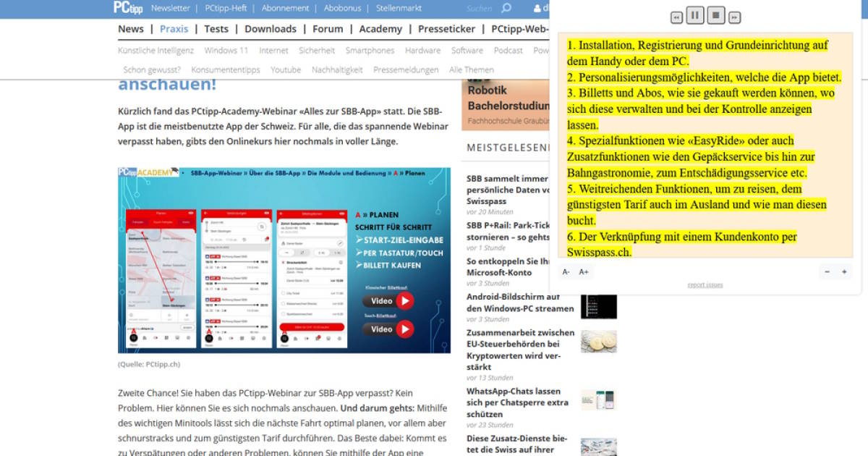The width and height of the screenshot is (868, 456).
Task: Click highlighted line '1. Installation, Registrierung'
Action: [x=698, y=53]
